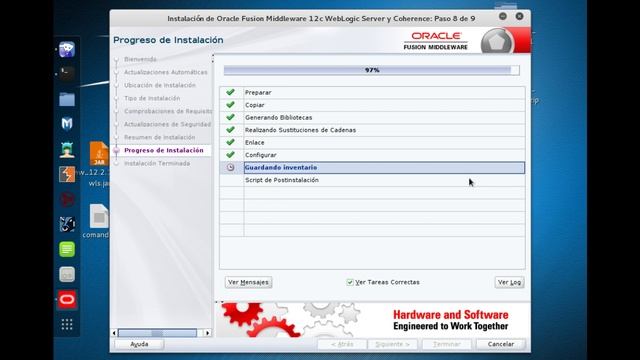Minimize the installer window
This screenshot has width=640, height=360.
click(x=503, y=16)
